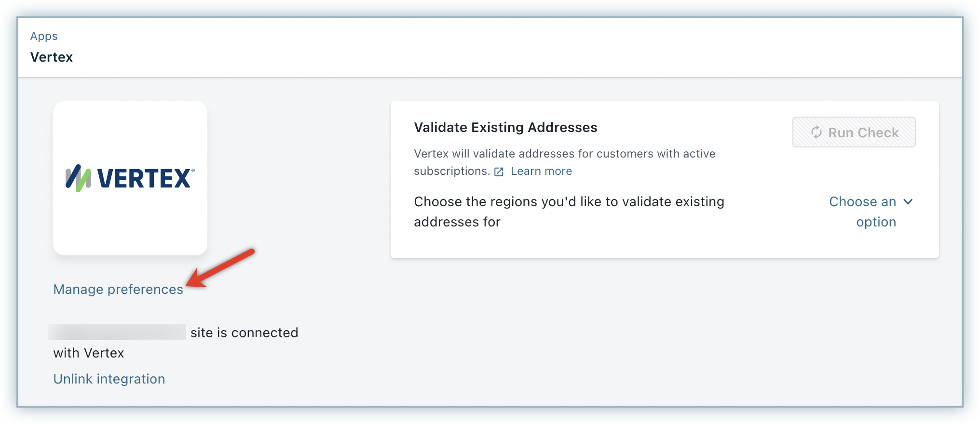The height and width of the screenshot is (424, 980).
Task: Click the "site is connected" status text
Action: point(244,332)
